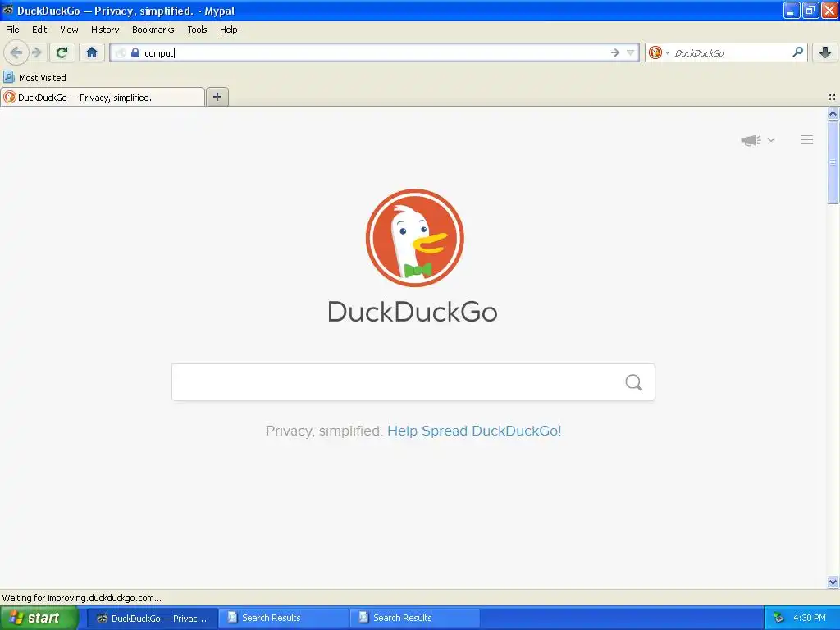Open the Help Spread DuckDuckGo! link
This screenshot has height=630, width=840.
(474, 431)
